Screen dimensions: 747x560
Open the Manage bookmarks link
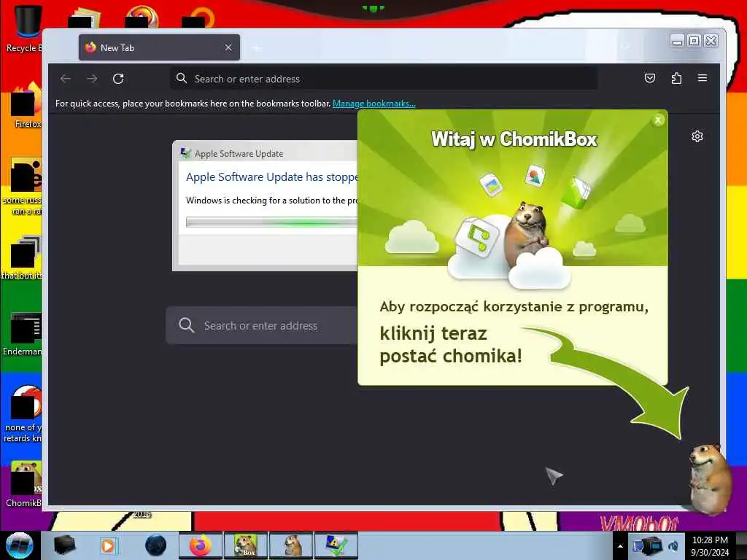coord(374,104)
